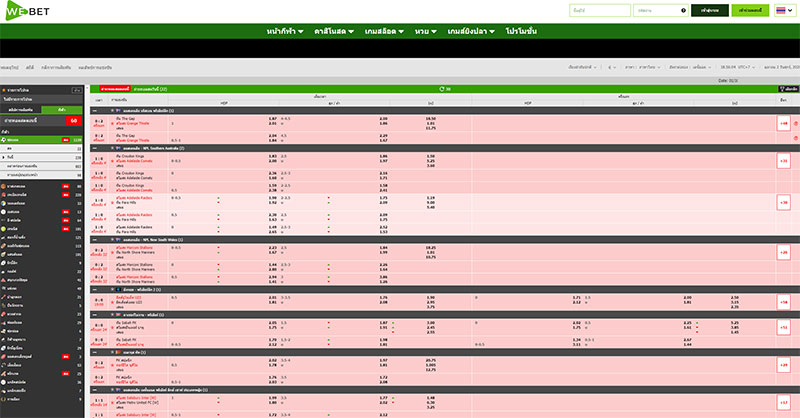Image resolution: width=800 pixels, height=418 pixels.
Task: Open the เกมส์ยิงปลา fishing games menu
Action: tap(471, 31)
